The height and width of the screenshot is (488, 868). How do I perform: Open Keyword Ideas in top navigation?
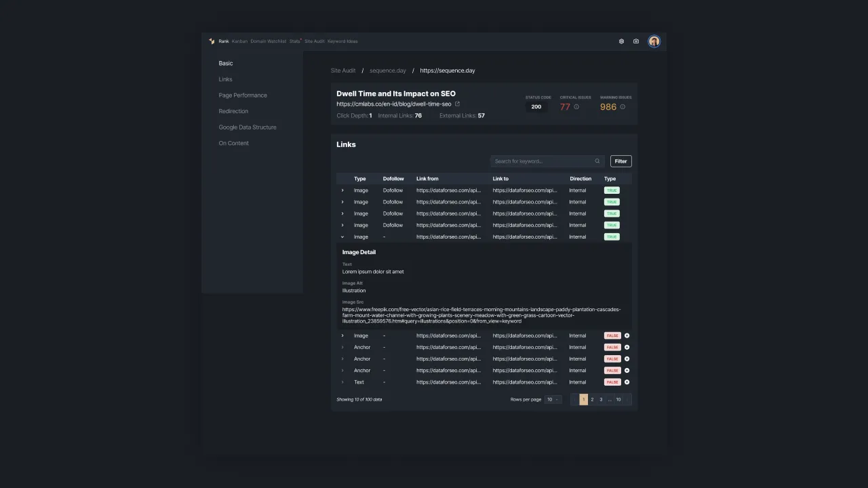(342, 41)
